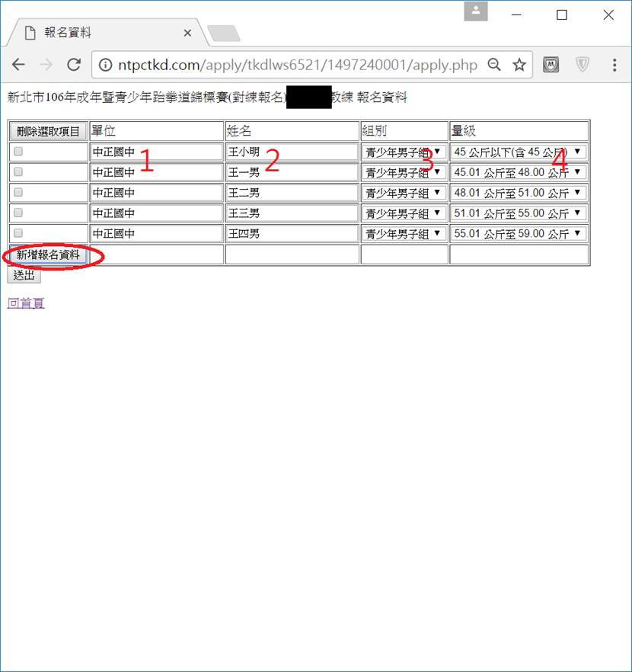The image size is (632, 672).
Task: Expand weight class dropdown showing 45 公斤以下
Action: pyautogui.click(x=518, y=152)
